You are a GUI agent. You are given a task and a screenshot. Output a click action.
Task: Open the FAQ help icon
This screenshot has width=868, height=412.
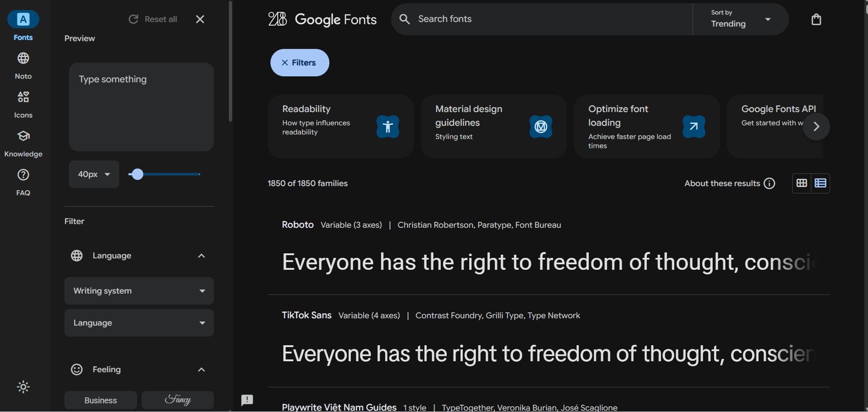[23, 175]
